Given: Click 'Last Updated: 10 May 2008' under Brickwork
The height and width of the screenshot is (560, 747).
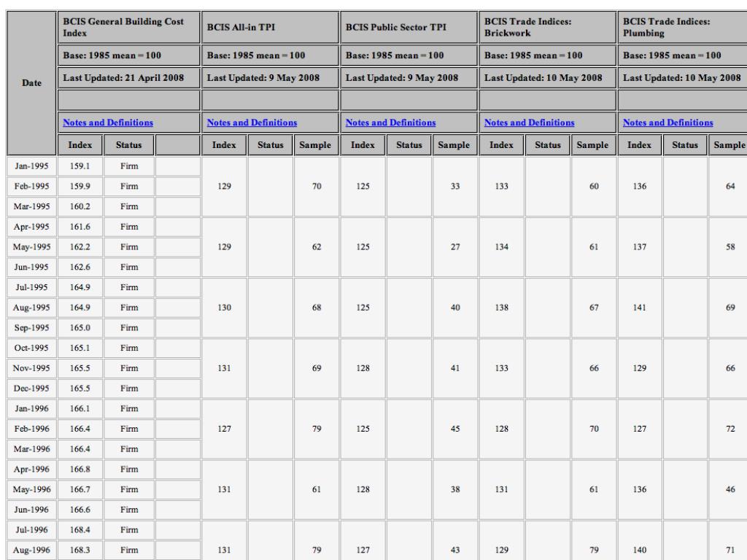Looking at the screenshot, I should pos(547,77).
